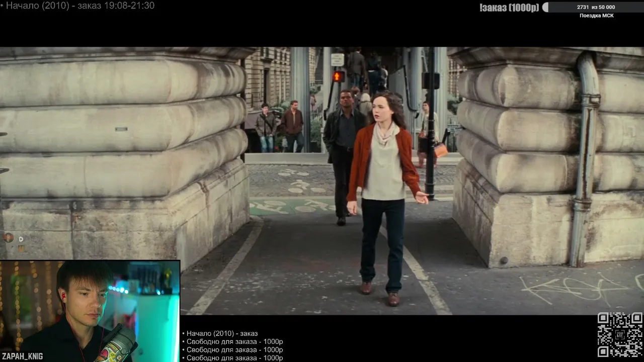Click the "ZAPAH_KNIG" streamer name label
This screenshot has height=362, width=644.
pyautogui.click(x=22, y=356)
